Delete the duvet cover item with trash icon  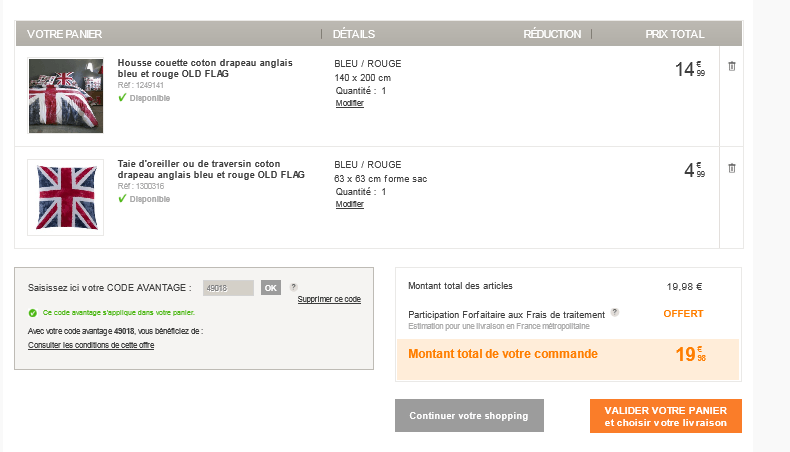point(731,66)
